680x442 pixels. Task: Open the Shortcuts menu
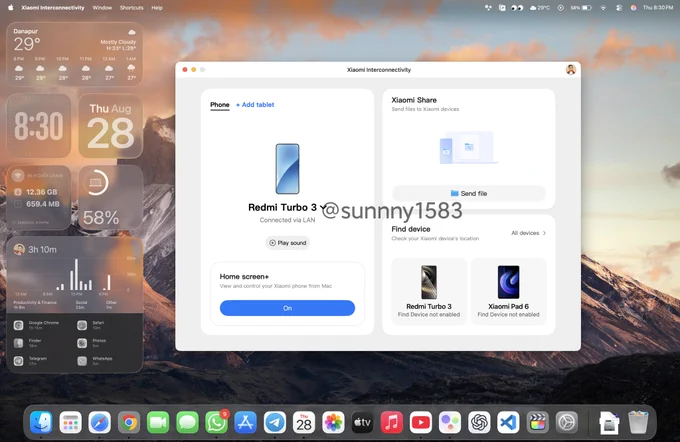click(131, 8)
